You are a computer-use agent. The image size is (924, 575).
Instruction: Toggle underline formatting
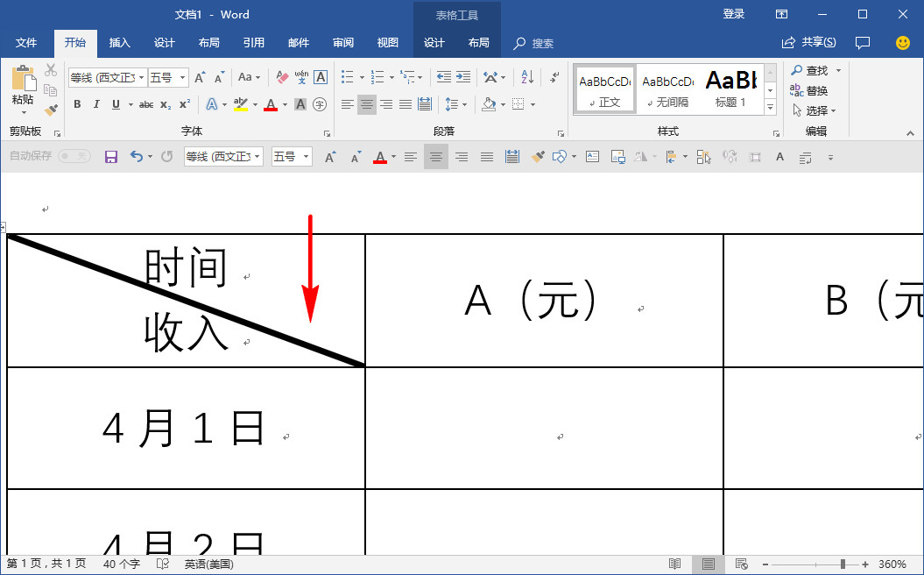point(114,104)
